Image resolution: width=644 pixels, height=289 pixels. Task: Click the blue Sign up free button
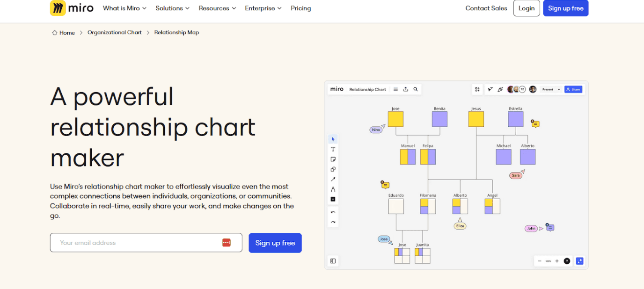566,8
